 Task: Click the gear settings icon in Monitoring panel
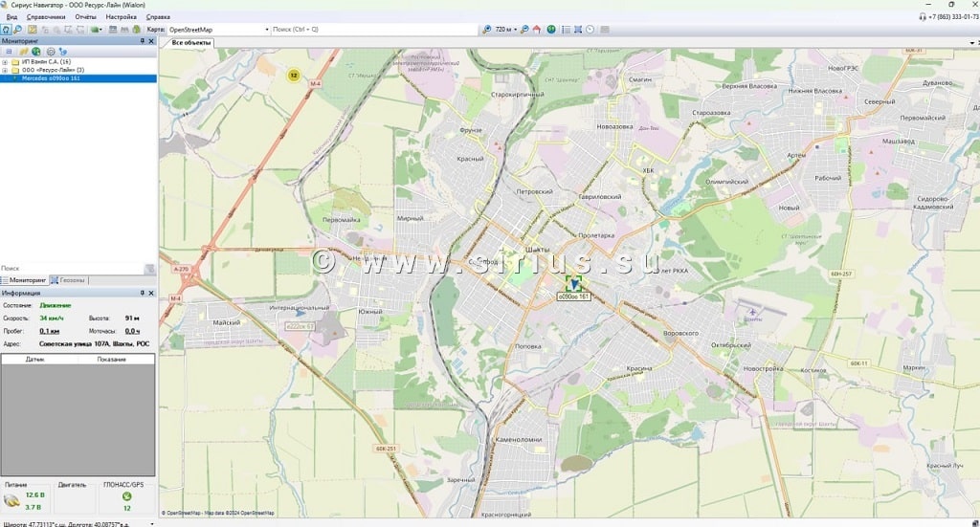point(50,52)
